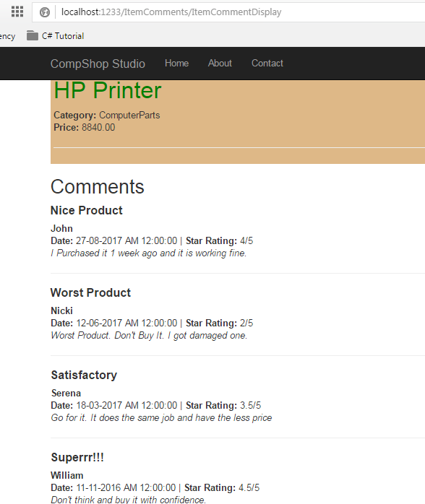This screenshot has width=425, height=504.
Task: Select the 'buy it with confidence' comment
Action: click(x=129, y=500)
